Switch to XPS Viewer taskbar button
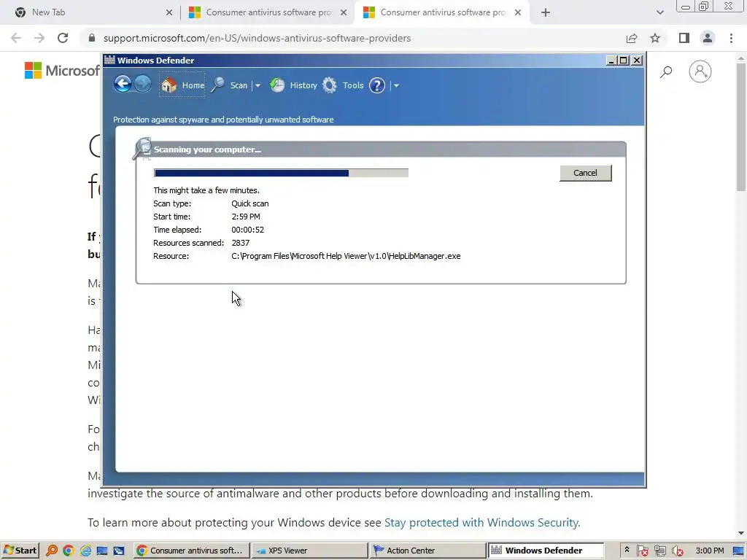The image size is (747, 560). (309, 551)
